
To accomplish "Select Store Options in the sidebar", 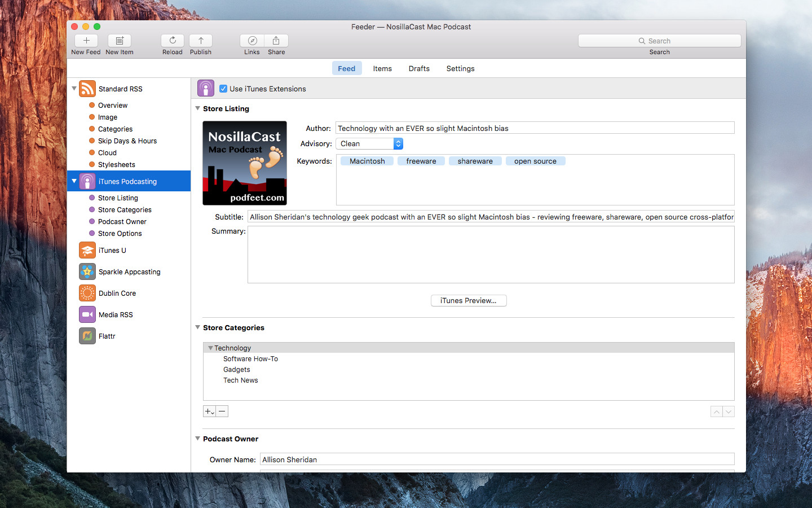I will 120,233.
